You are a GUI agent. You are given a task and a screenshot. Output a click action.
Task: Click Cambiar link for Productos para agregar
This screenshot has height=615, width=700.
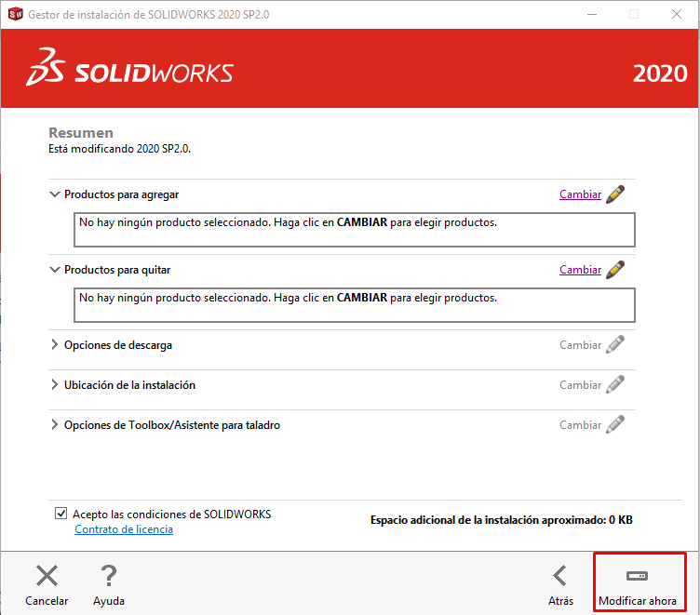tap(580, 194)
